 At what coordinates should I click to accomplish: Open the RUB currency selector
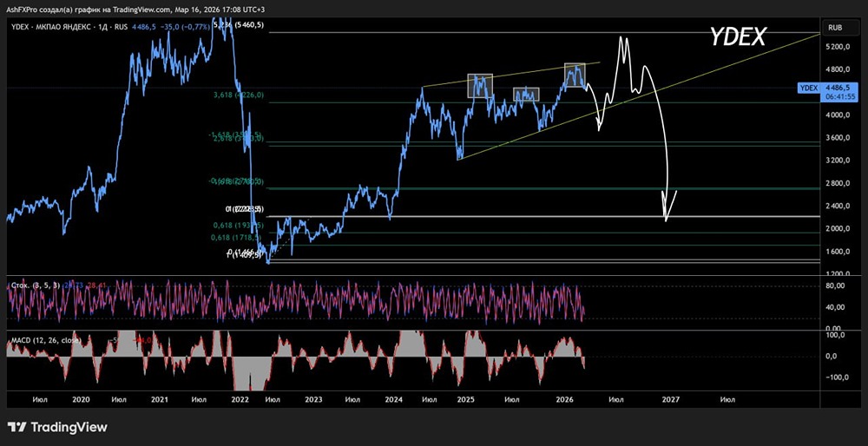point(838,27)
